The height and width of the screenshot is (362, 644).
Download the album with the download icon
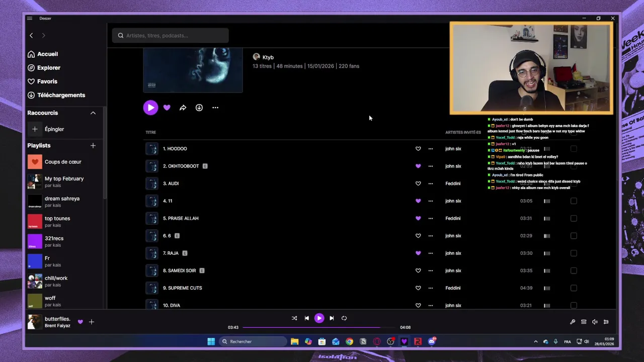coord(199,108)
